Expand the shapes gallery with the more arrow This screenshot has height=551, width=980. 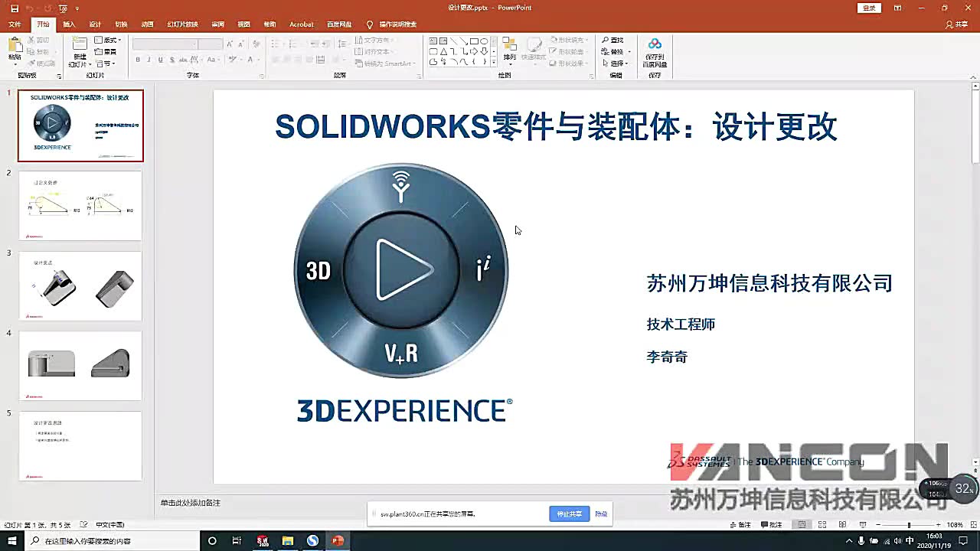pyautogui.click(x=494, y=60)
